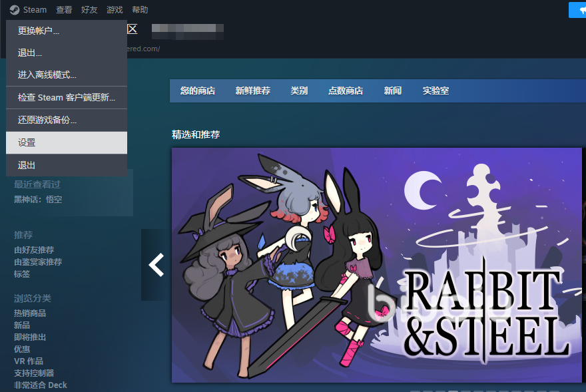Viewport: 586px width, 392px height.
Task: Click the blue megaphone announcements icon
Action: (x=578, y=10)
